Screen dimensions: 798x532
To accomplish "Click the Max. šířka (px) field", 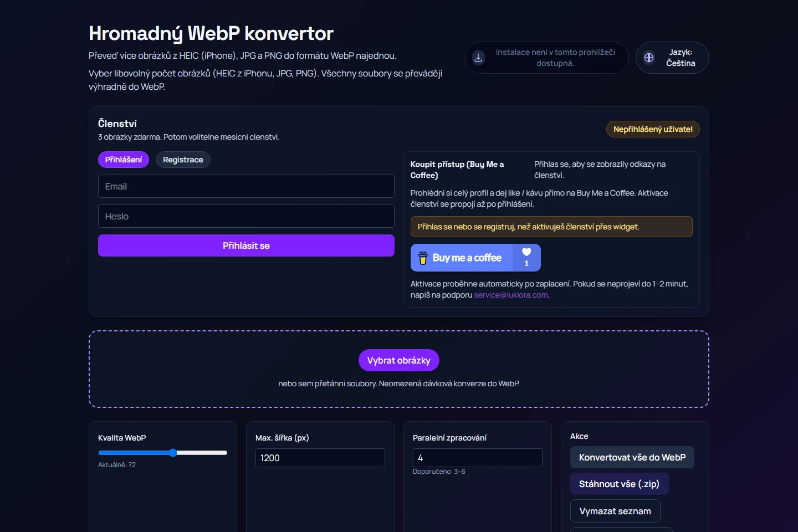I will coord(320,458).
